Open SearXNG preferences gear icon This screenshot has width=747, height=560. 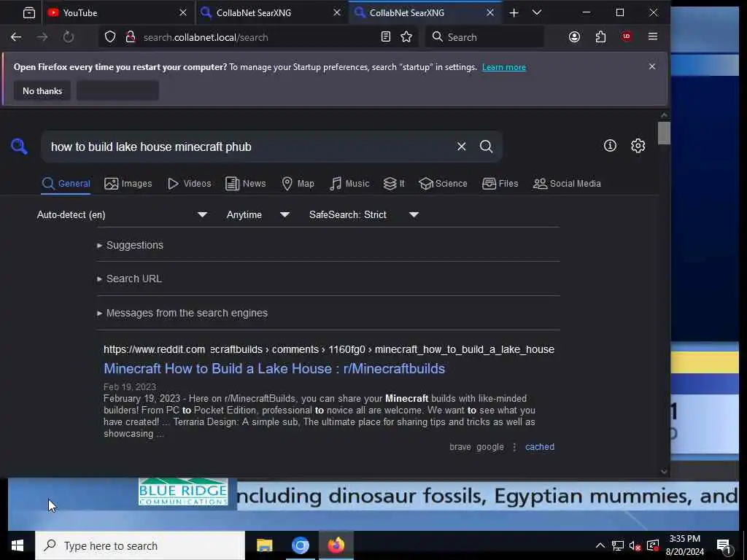(638, 146)
